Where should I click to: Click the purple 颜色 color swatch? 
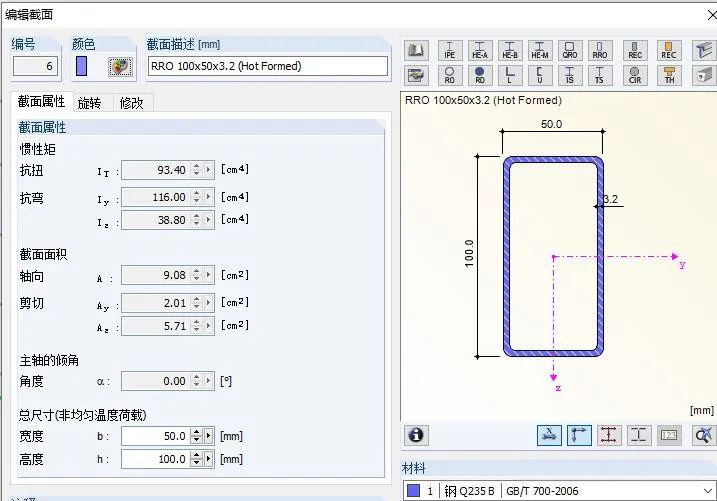click(x=82, y=67)
